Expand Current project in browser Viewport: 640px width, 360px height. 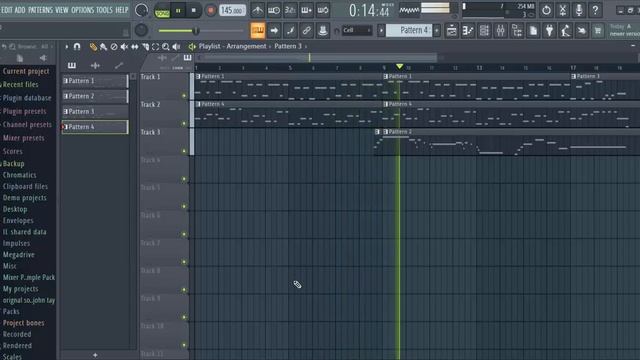coord(26,71)
